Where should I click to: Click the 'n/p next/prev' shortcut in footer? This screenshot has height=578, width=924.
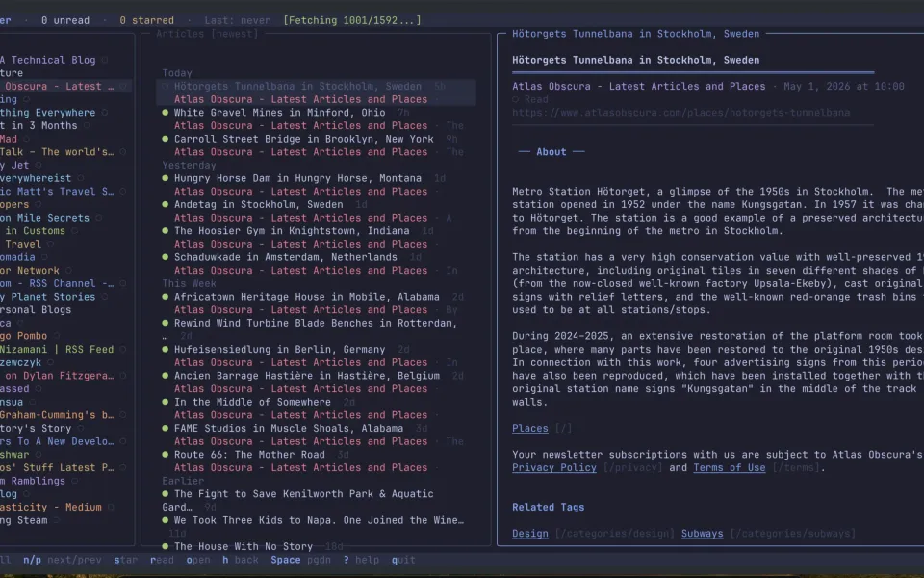point(63,560)
